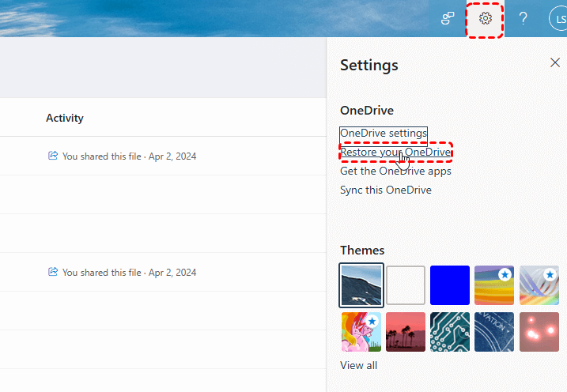Click the OneDrive section heading
The image size is (567, 392).
click(x=367, y=111)
